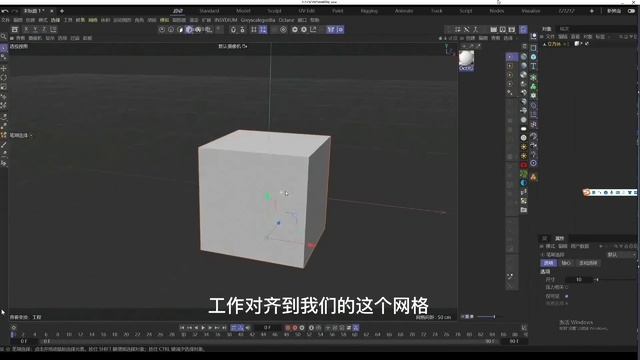This screenshot has height=360, width=640.
Task: Click the Y axis lock icon
Action: point(35,29)
